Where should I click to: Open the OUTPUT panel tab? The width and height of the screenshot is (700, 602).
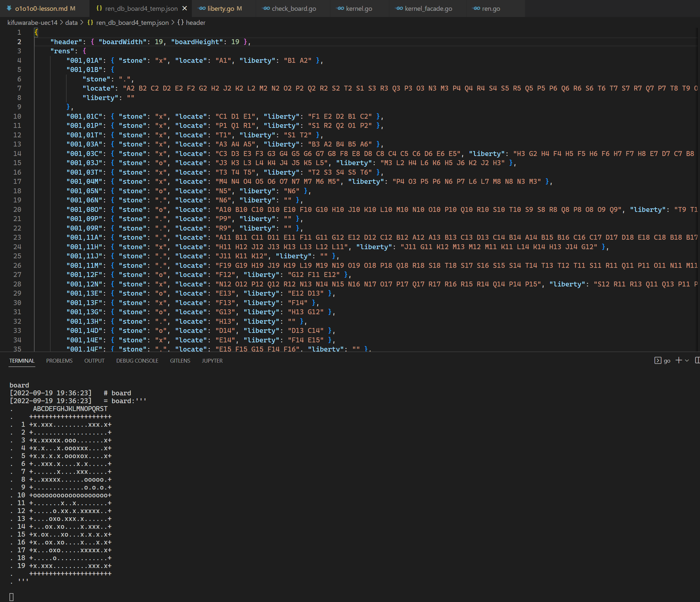pos(94,361)
